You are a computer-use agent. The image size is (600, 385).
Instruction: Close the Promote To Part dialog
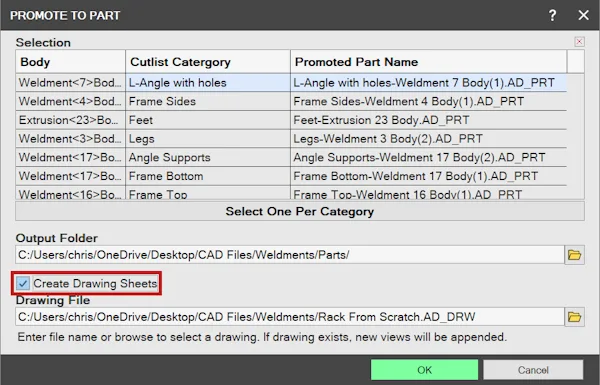(x=583, y=15)
